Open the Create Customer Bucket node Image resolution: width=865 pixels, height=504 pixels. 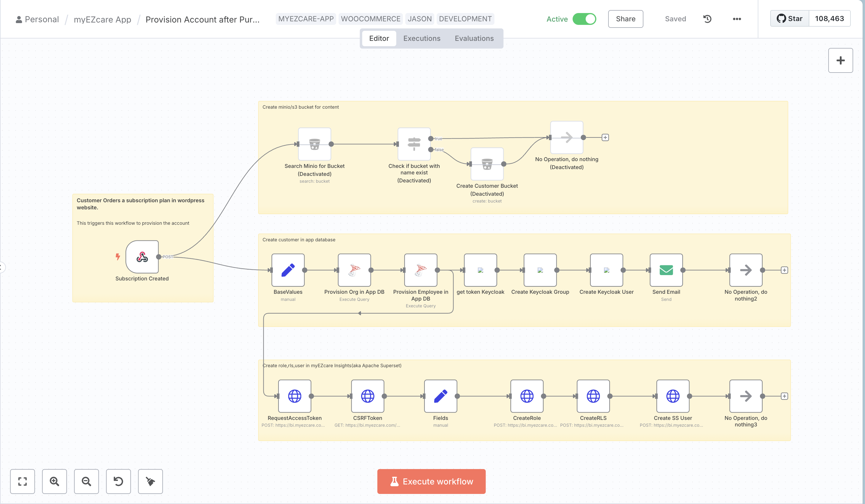487,164
